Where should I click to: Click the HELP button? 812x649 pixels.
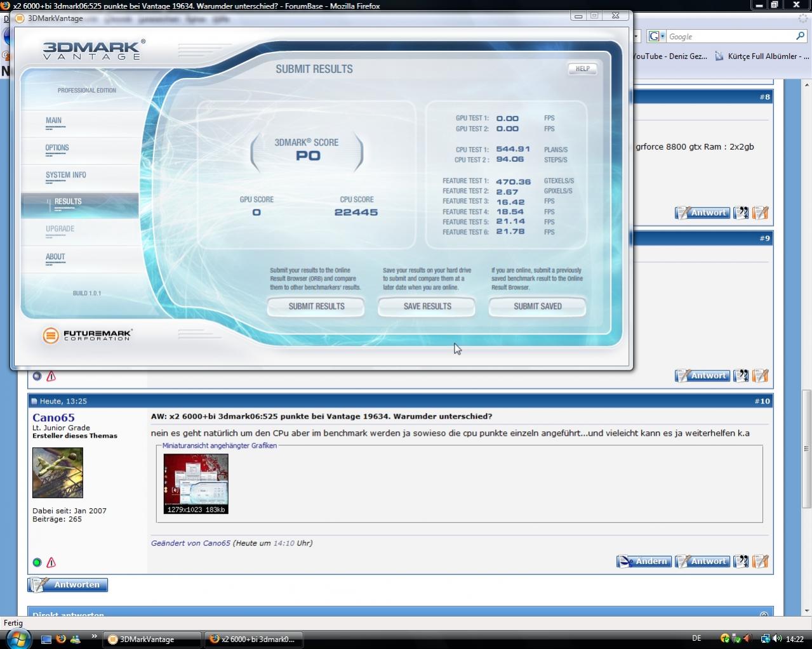582,69
